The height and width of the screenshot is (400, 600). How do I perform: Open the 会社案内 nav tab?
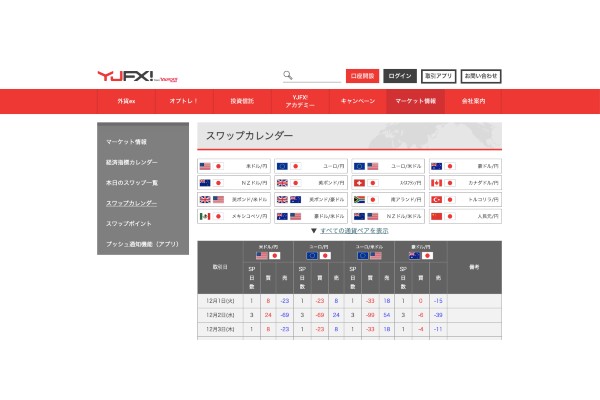click(473, 101)
